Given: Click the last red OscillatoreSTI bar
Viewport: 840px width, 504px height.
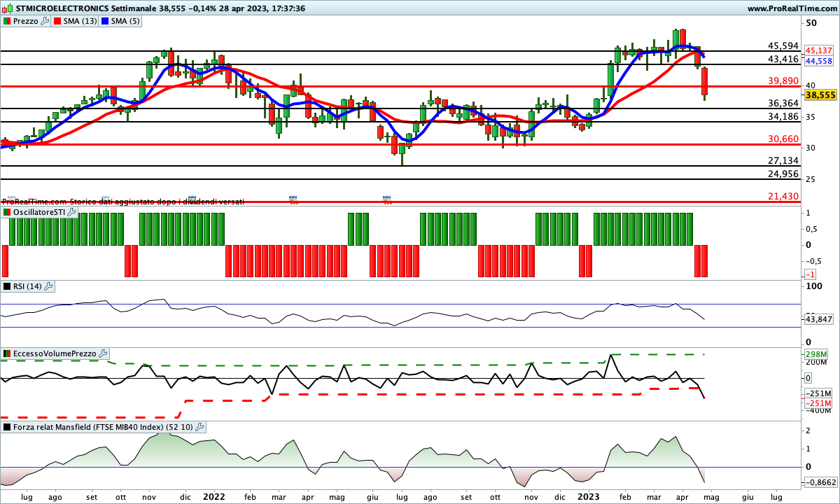Looking at the screenshot, I should coord(704,260).
